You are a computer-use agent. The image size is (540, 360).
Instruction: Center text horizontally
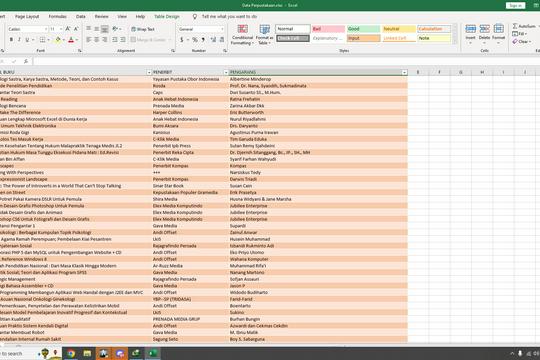(x=97, y=40)
